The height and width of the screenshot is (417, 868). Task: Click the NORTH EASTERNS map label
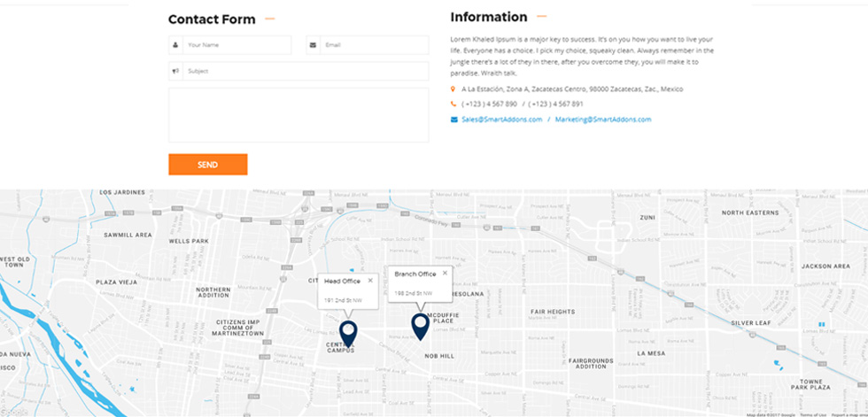pos(750,212)
